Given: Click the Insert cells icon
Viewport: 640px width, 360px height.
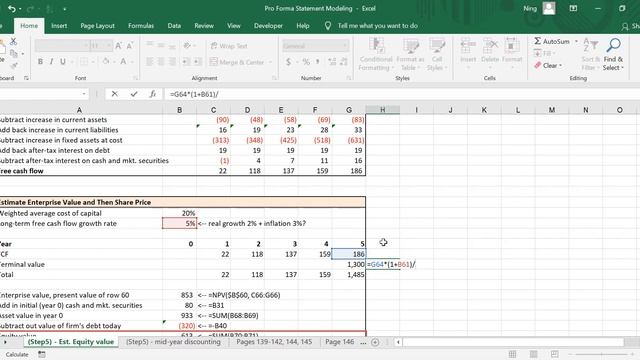Looking at the screenshot, I should (x=468, y=51).
